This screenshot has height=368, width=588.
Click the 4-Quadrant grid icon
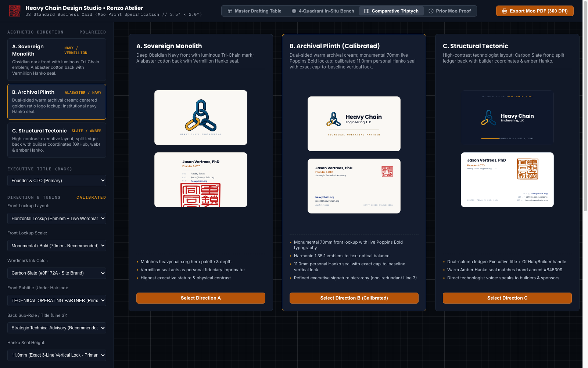click(294, 11)
